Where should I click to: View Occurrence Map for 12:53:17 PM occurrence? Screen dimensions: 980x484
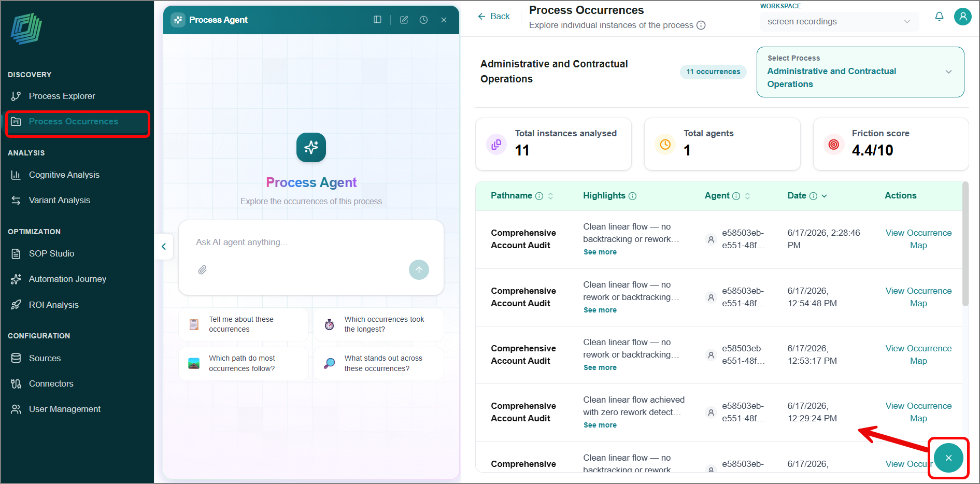(x=918, y=354)
